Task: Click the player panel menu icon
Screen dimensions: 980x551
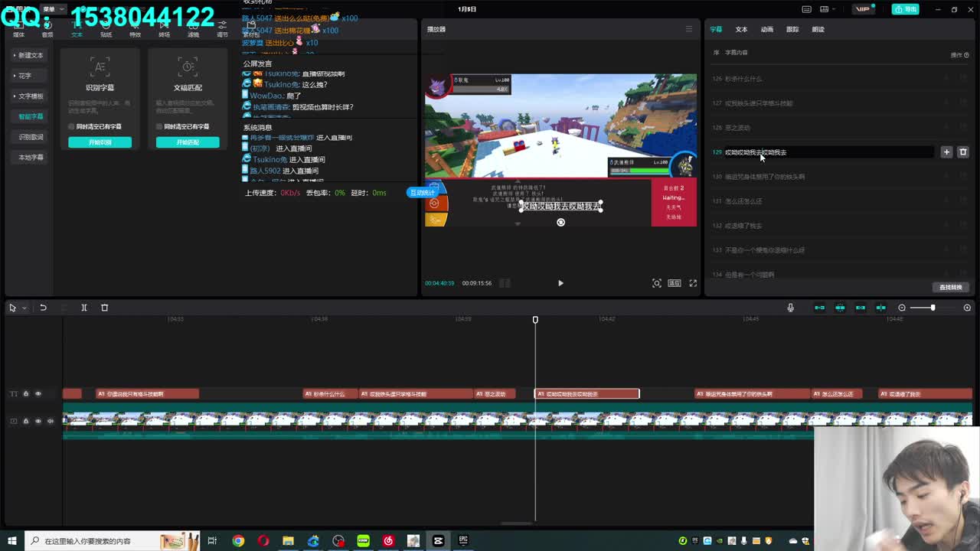Action: point(688,29)
